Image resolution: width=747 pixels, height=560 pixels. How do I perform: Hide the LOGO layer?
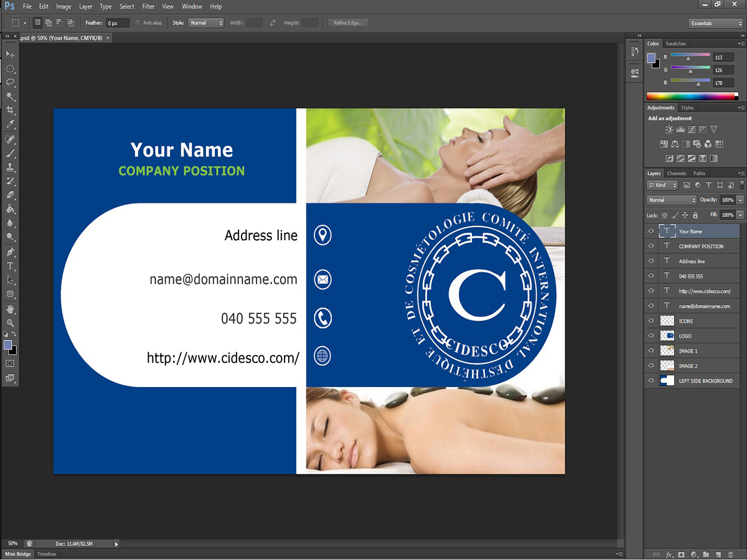[651, 335]
